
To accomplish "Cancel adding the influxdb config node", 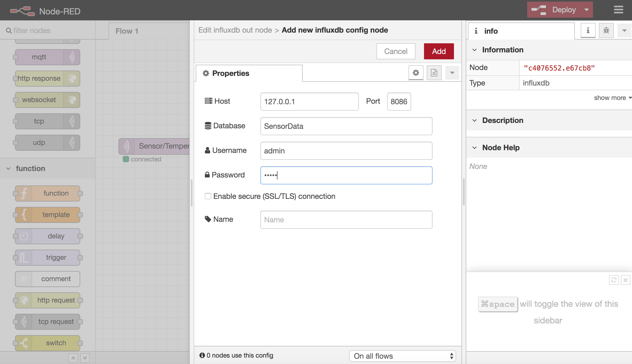I will [x=396, y=51].
